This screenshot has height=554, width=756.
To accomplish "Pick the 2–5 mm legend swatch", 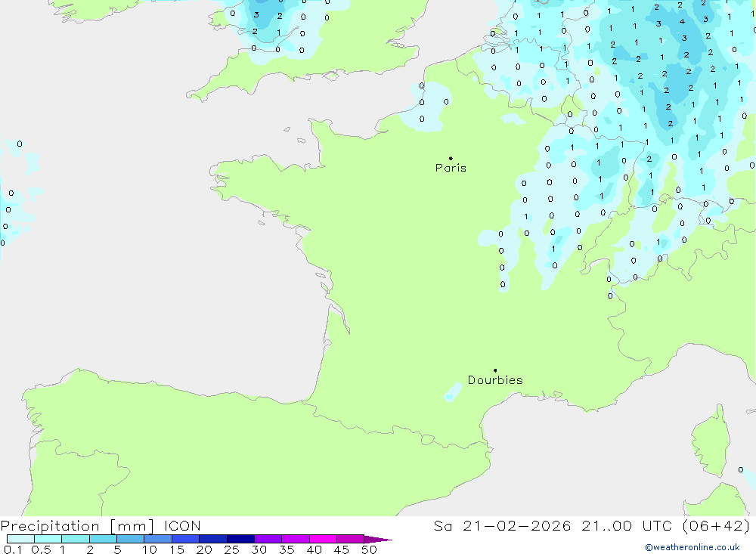I will [103, 539].
